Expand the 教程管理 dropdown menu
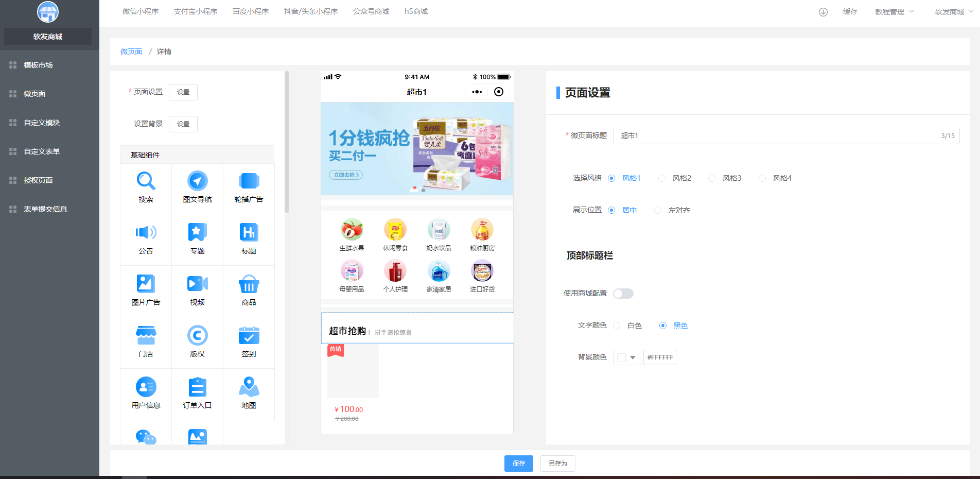Viewport: 980px width, 479px height. 894,12
